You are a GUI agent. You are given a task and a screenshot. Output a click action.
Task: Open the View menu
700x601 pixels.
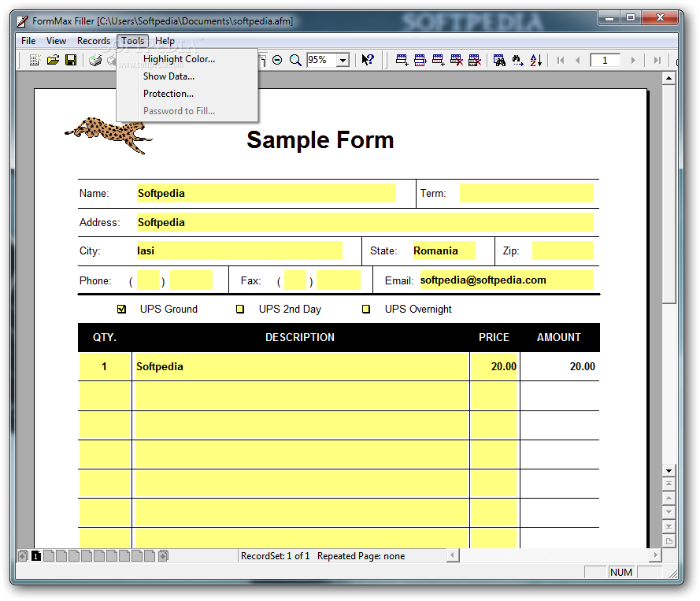coord(56,41)
